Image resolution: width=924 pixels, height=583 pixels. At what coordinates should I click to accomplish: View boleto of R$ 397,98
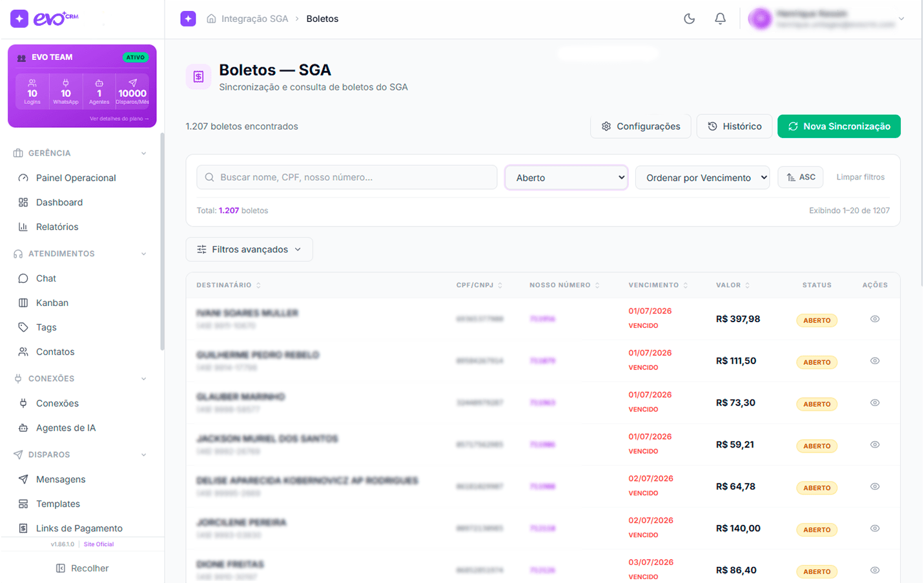pyautogui.click(x=875, y=319)
